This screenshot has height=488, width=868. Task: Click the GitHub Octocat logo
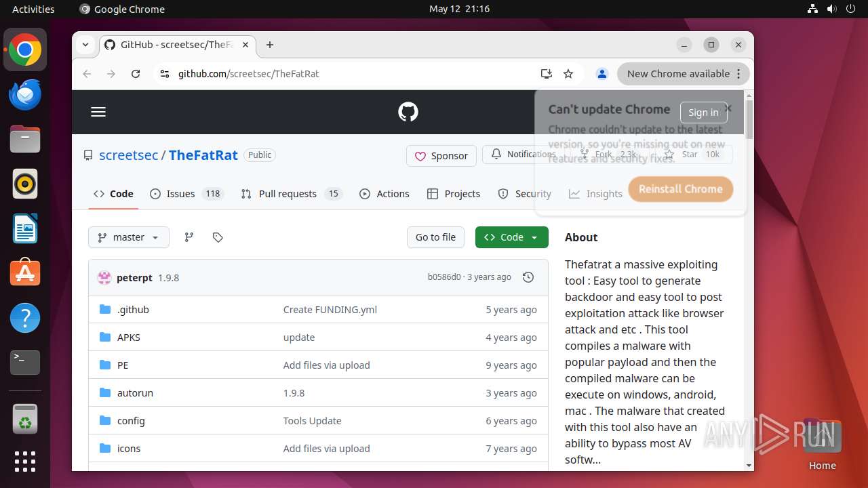408,112
